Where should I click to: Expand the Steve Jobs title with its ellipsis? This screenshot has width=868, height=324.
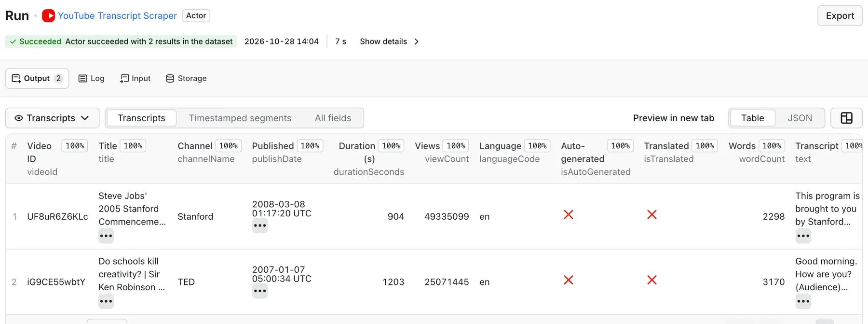106,236
